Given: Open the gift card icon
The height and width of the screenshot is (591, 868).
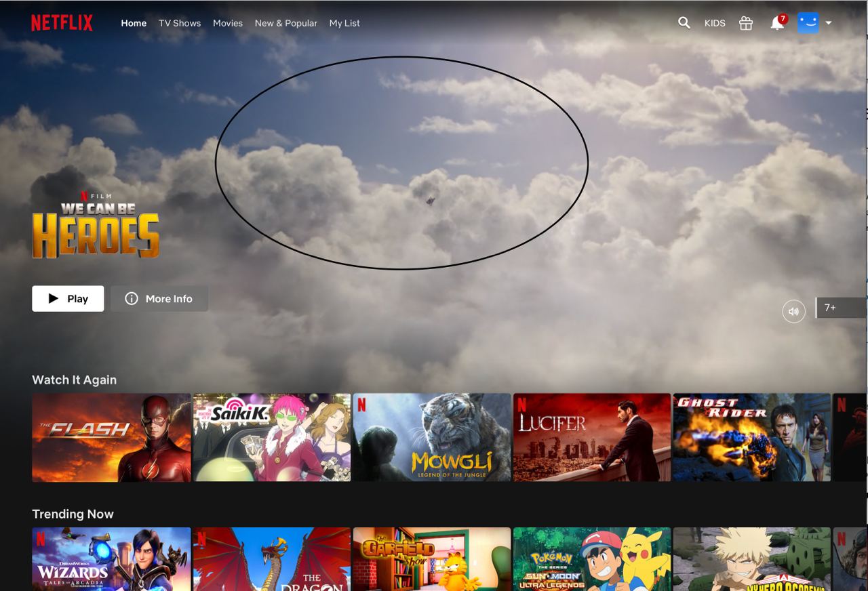Looking at the screenshot, I should point(746,23).
